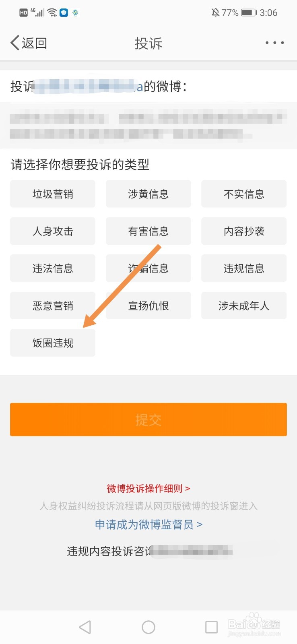This screenshot has height=644, width=297.
Task: Pick the 违法信息 option
Action: [x=53, y=268]
